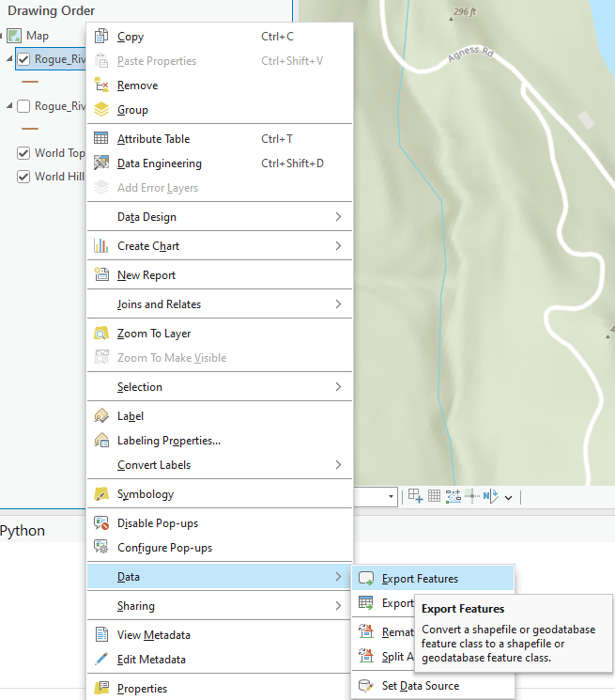
Task: Click the Copy icon in context menu
Action: pos(101,37)
